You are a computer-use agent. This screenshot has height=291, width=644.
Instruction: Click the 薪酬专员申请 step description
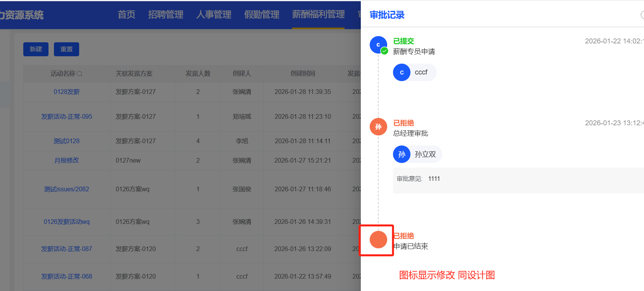(x=414, y=52)
